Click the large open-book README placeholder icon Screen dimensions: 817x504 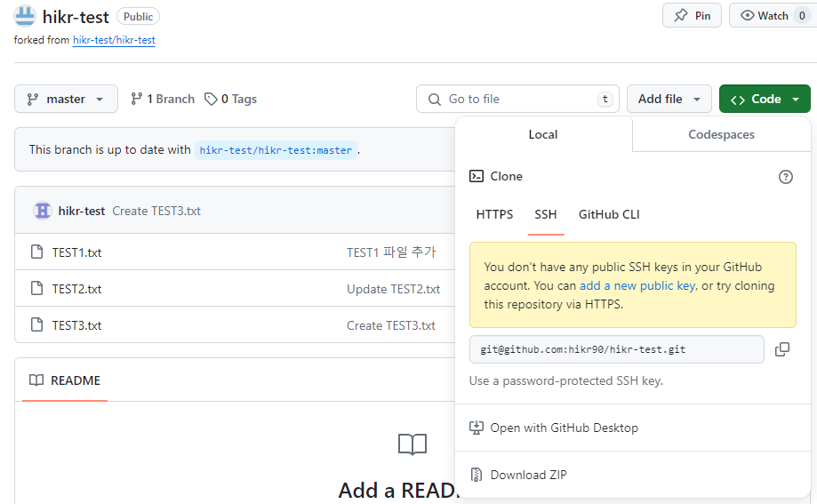coord(413,444)
